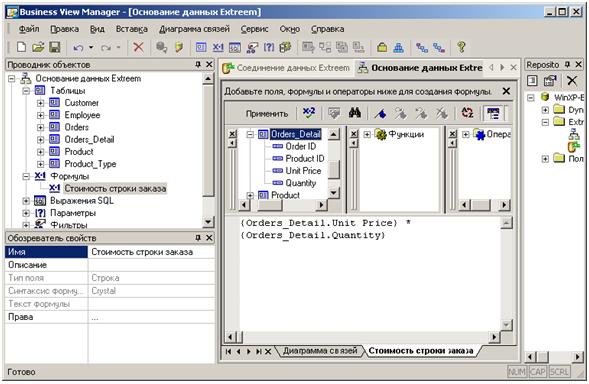589x384 pixels.
Task: Close the formula hint message bar
Action: (x=506, y=91)
